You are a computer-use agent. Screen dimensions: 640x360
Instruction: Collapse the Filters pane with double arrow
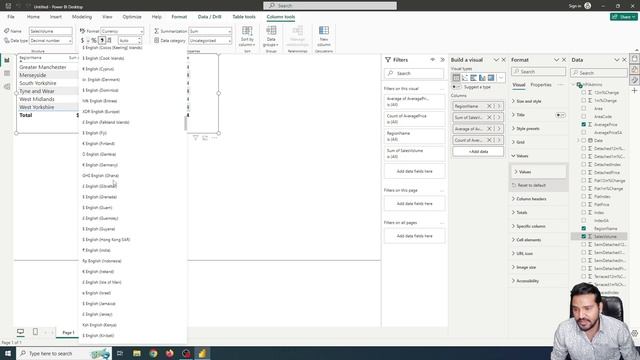(442, 60)
